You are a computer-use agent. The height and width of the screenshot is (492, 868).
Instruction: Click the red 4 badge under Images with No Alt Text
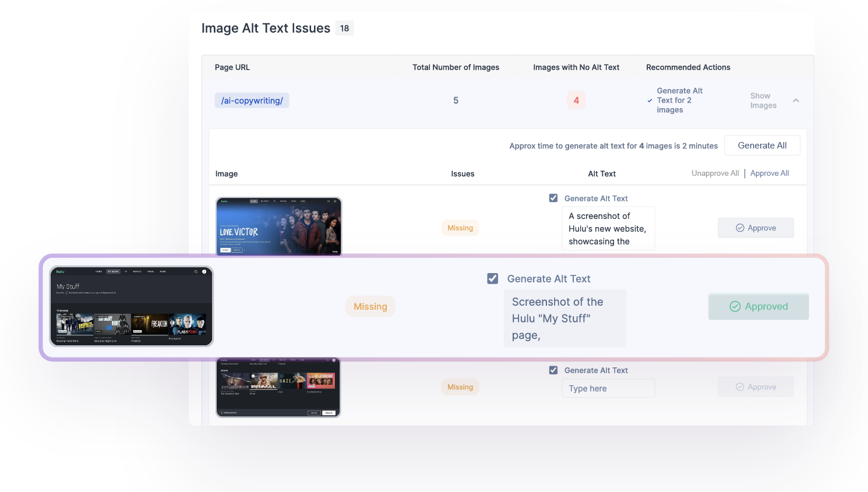(x=576, y=100)
